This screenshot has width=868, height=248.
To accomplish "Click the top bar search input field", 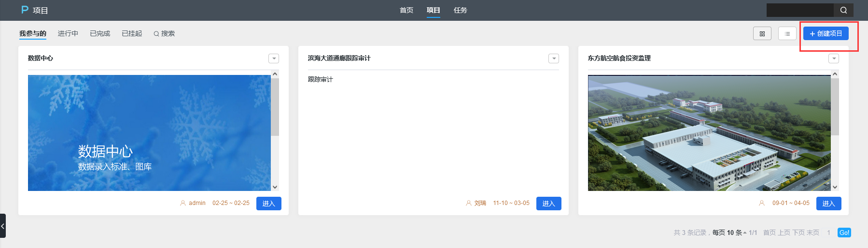I will pyautogui.click(x=800, y=10).
